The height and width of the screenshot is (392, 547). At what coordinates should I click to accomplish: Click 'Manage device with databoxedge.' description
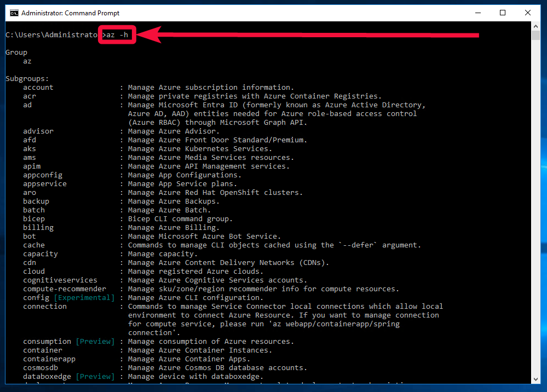pyautogui.click(x=195, y=376)
